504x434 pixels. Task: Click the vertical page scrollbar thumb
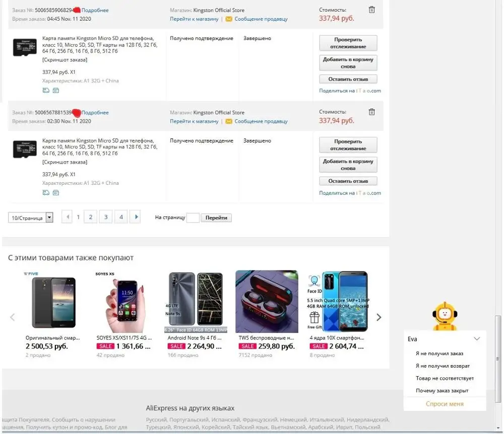tap(497, 359)
